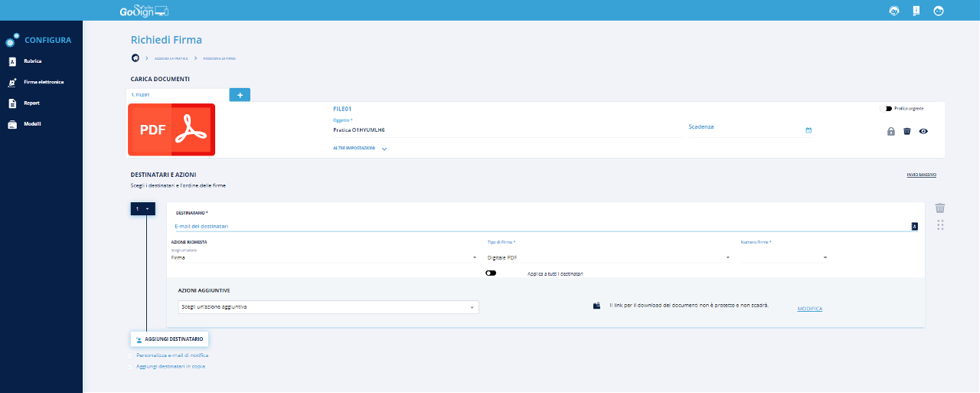Open address book icon in recipient field
The width and height of the screenshot is (980, 393).
tap(914, 226)
